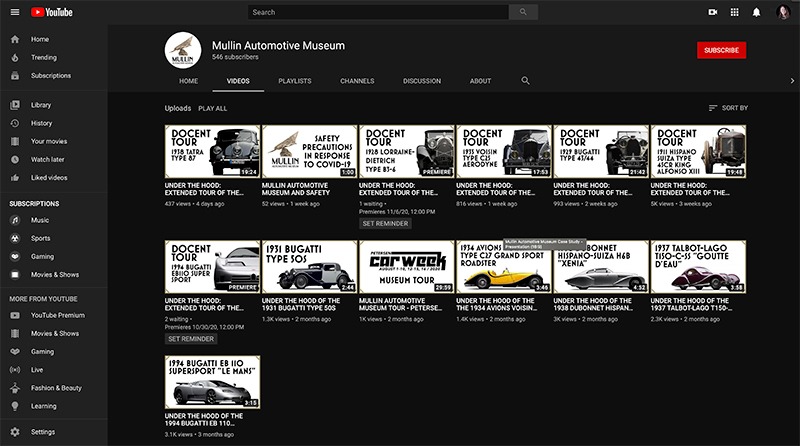Viewport: 800px width, 446px height.
Task: Search within the channel magnifier icon
Action: (525, 81)
